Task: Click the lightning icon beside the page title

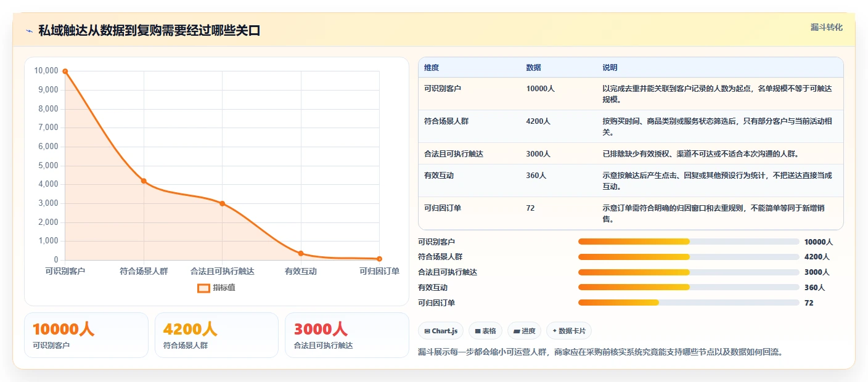Action: coord(30,31)
